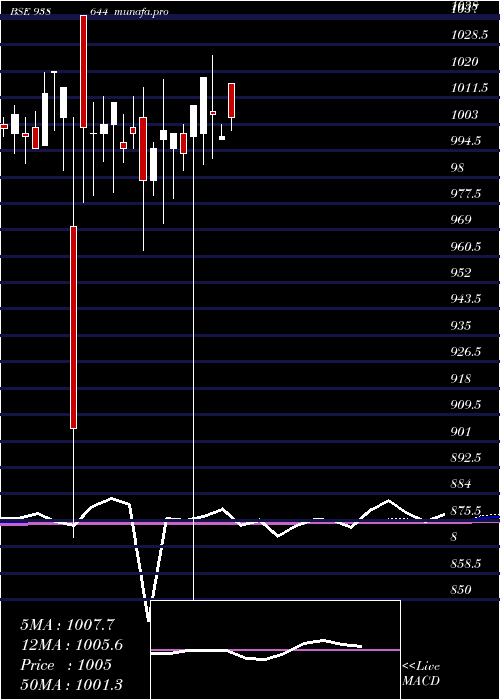This screenshot has width=500, height=700.
Task: Click the 1003 price axis label
Action: click(x=464, y=115)
